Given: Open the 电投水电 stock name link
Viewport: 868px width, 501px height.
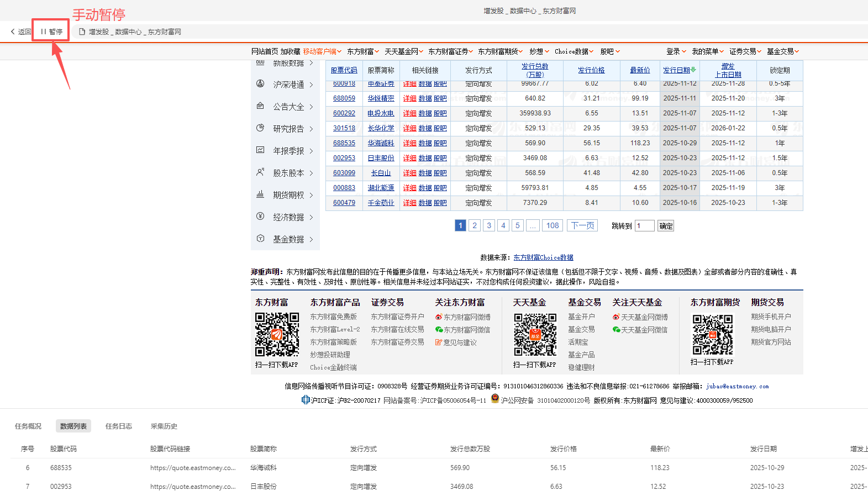Looking at the screenshot, I should pyautogui.click(x=381, y=113).
